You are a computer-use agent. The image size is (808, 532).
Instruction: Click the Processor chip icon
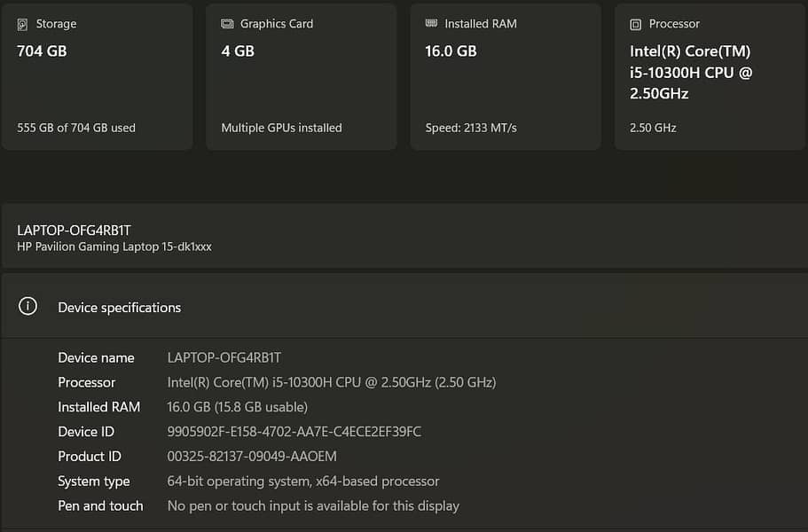(635, 24)
